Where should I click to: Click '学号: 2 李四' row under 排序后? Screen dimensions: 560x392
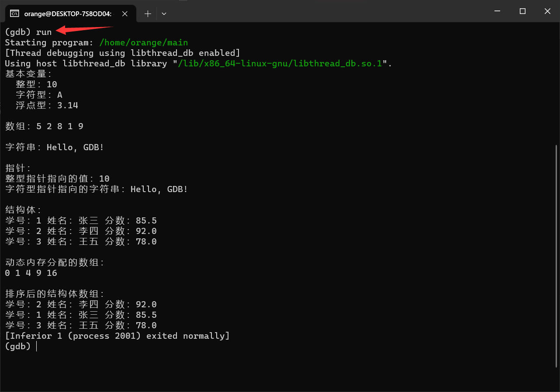81,305
